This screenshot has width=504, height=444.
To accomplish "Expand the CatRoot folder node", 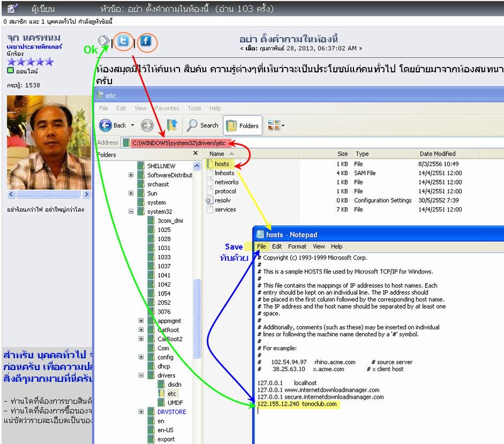I will pyautogui.click(x=141, y=329).
